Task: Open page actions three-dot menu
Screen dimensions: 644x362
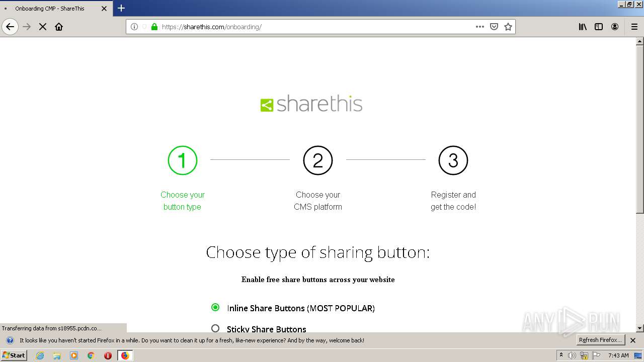Action: [480, 27]
